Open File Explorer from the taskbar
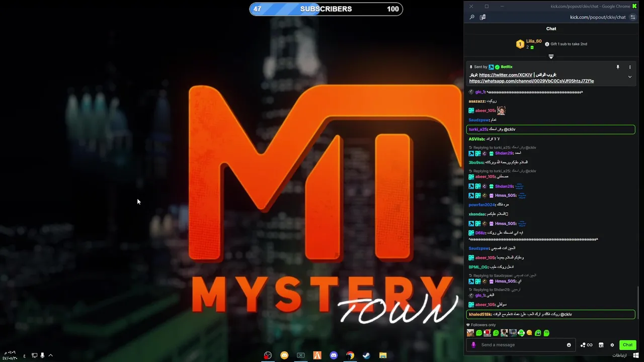 tap(383, 355)
